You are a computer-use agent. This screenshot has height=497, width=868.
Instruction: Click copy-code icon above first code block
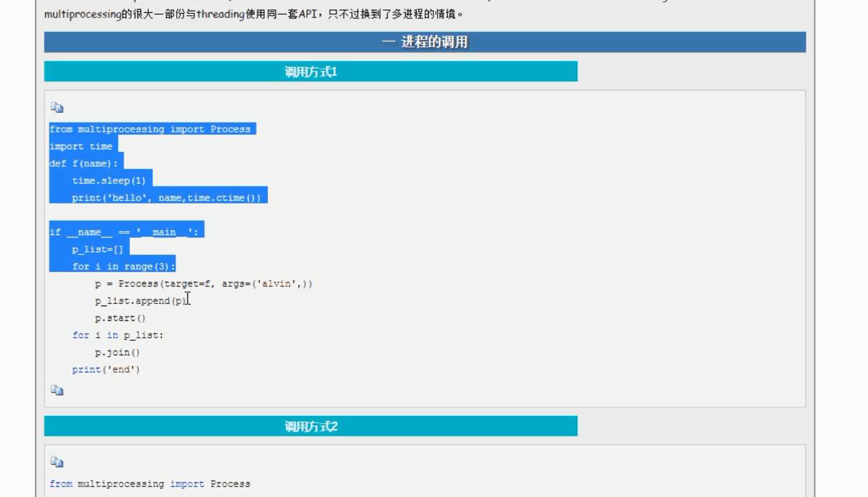point(57,107)
